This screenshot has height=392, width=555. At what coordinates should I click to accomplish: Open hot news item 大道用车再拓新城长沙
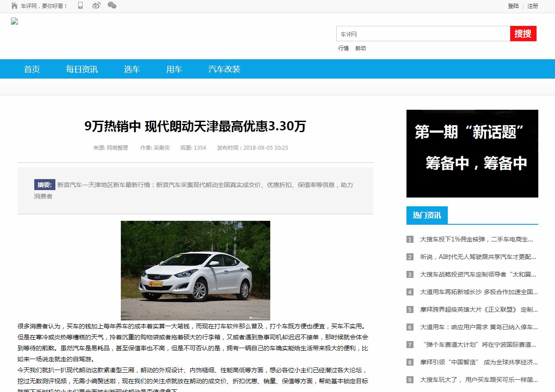tap(479, 292)
